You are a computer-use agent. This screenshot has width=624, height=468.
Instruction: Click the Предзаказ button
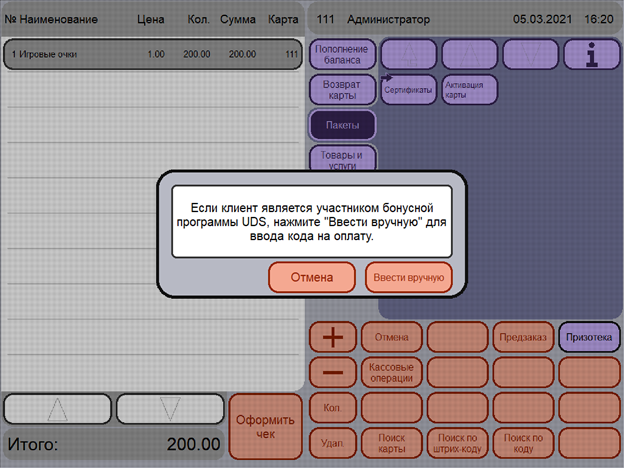point(523,337)
